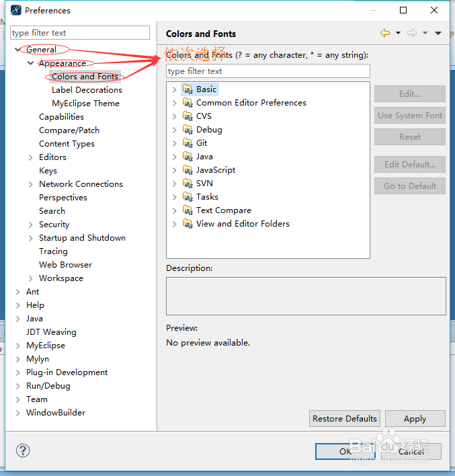Click the Preferences window title icon
The height and width of the screenshot is (476, 455).
[15, 10]
